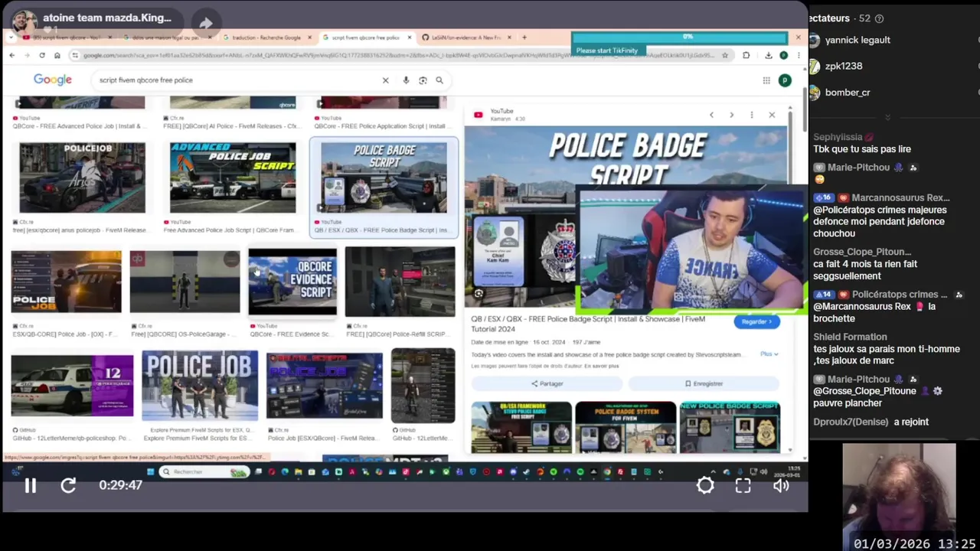Open browser downloads icon
Viewport: 980px width, 551px height.
click(x=769, y=55)
